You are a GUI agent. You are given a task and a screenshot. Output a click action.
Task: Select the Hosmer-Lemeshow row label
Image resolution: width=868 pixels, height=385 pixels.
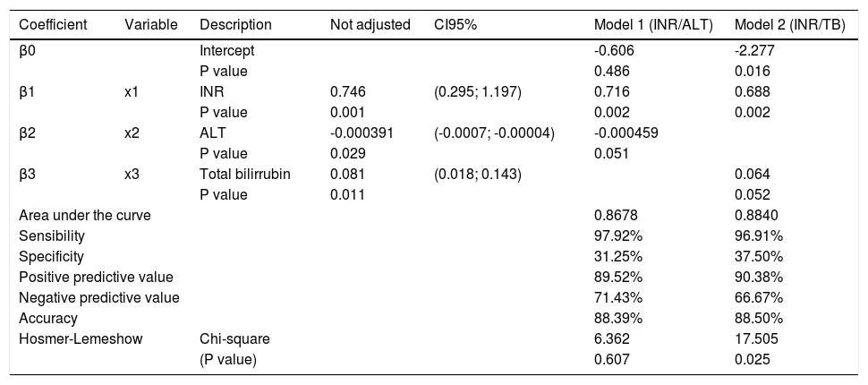(78, 338)
